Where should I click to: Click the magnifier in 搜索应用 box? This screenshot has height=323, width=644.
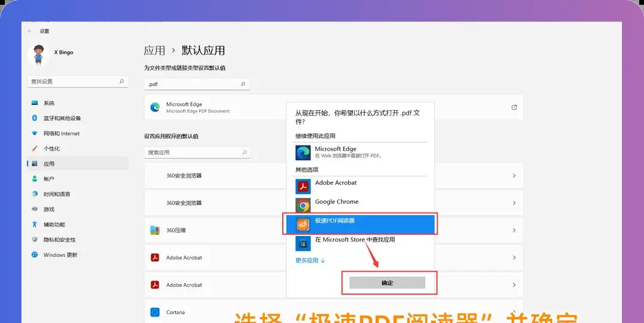click(244, 153)
